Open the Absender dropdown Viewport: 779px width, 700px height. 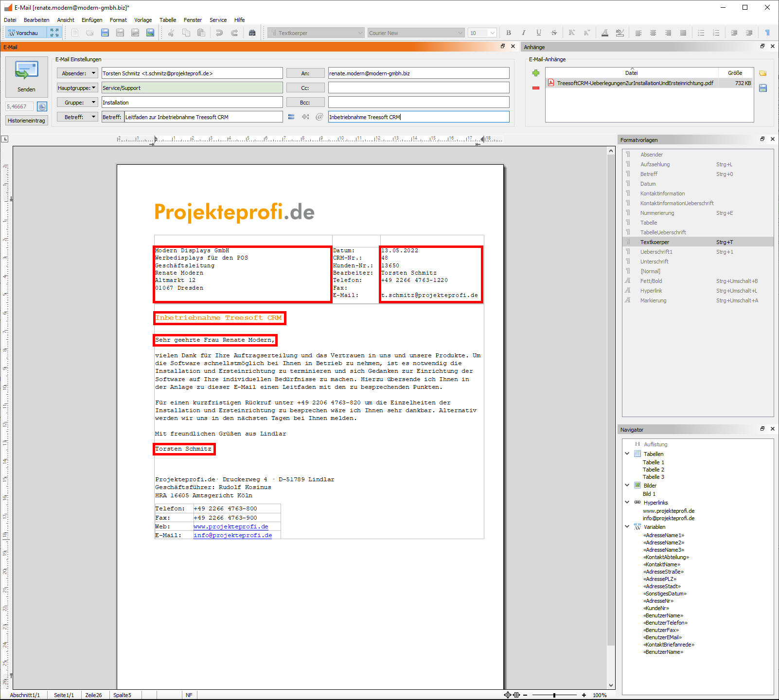click(x=77, y=73)
